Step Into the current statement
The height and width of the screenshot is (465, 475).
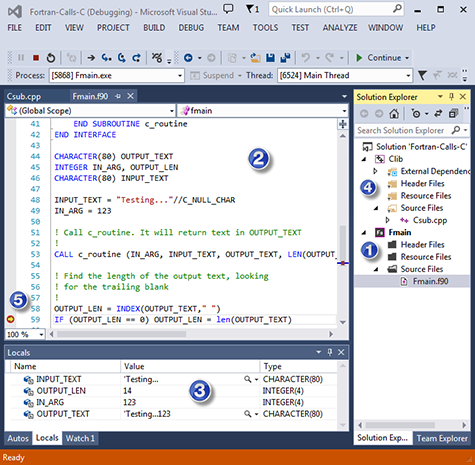pos(106,58)
